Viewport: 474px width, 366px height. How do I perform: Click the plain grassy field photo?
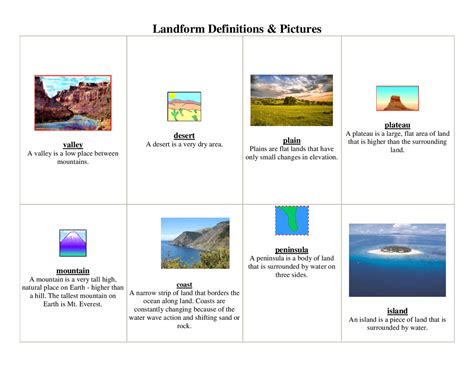click(x=292, y=100)
